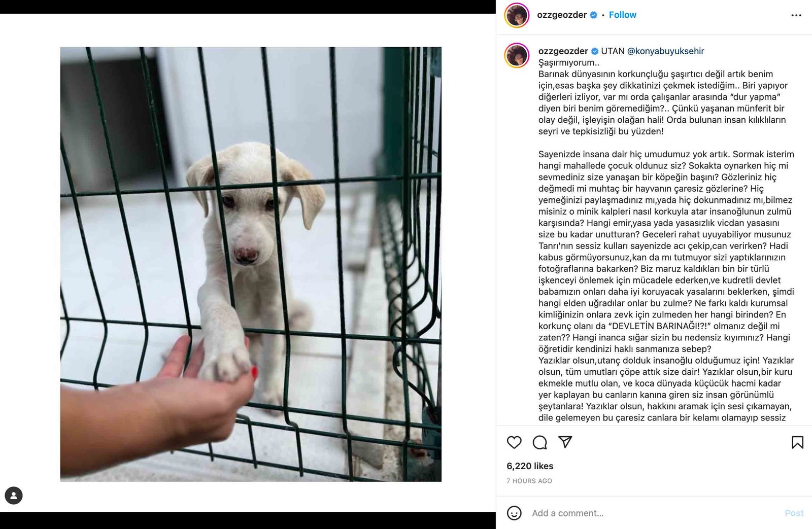
Task: Open the header ozzgeozder profile picture
Action: pyautogui.click(x=517, y=15)
